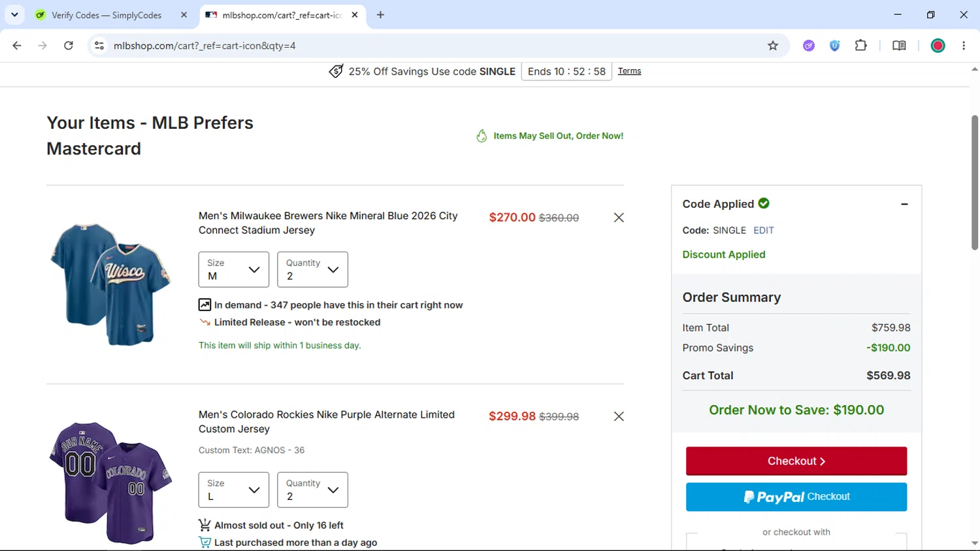Click the PayPal Checkout button
Image resolution: width=980 pixels, height=551 pixels.
[796, 497]
